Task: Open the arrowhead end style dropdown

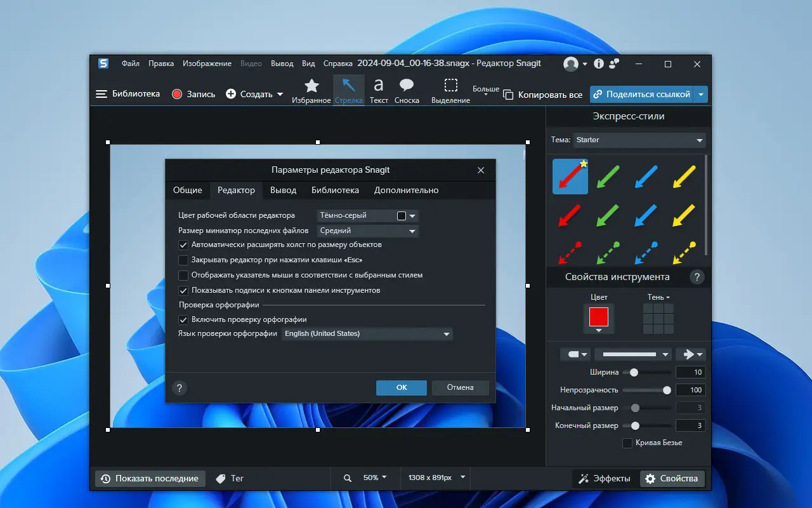Action: point(690,354)
